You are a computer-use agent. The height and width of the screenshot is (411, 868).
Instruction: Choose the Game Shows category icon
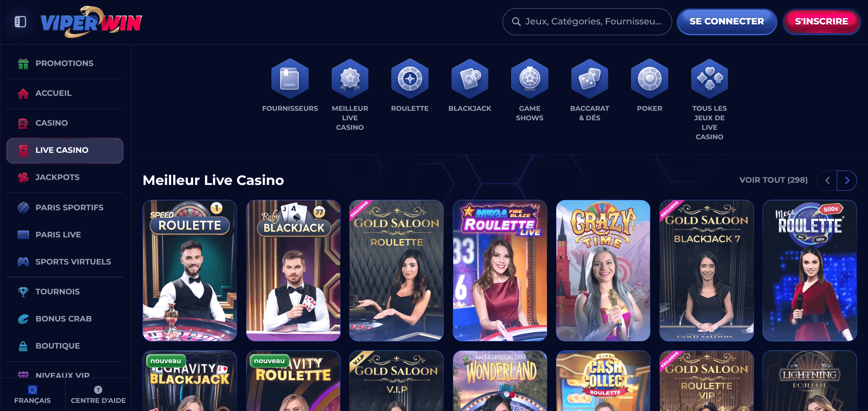pos(530,79)
